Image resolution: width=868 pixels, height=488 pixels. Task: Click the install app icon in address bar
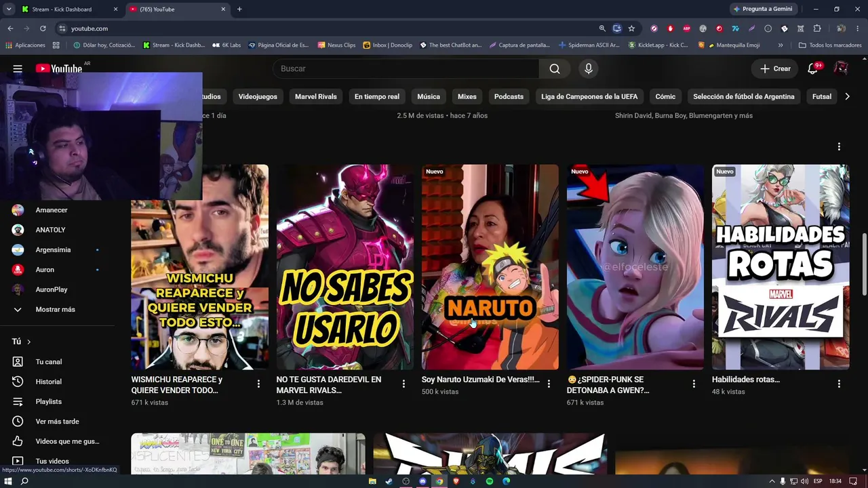click(x=616, y=28)
